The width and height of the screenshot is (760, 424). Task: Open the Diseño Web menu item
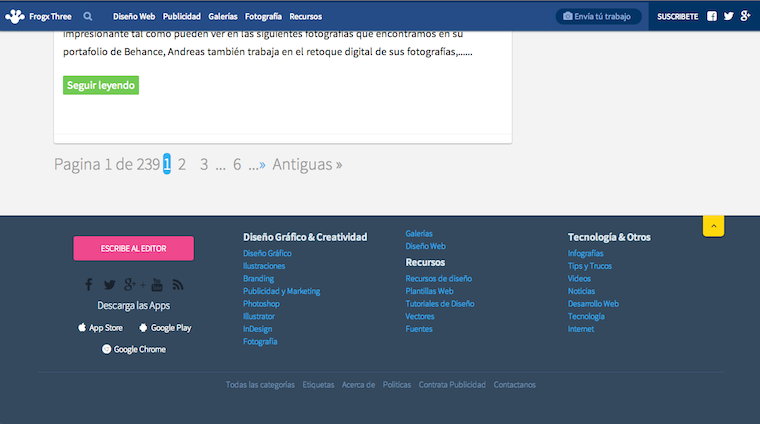[x=134, y=17]
